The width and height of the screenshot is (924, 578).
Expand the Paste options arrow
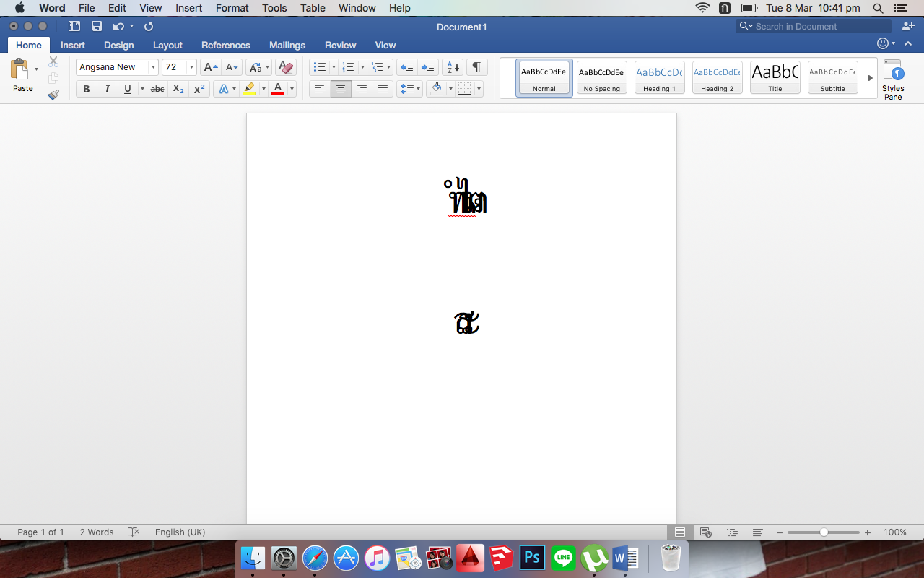point(36,69)
